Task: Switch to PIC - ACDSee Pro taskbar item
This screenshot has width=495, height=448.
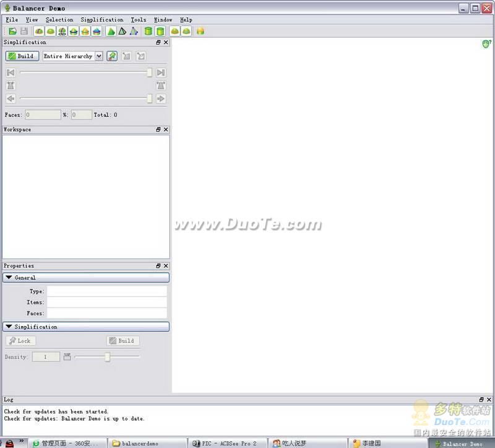Action: 228,443
